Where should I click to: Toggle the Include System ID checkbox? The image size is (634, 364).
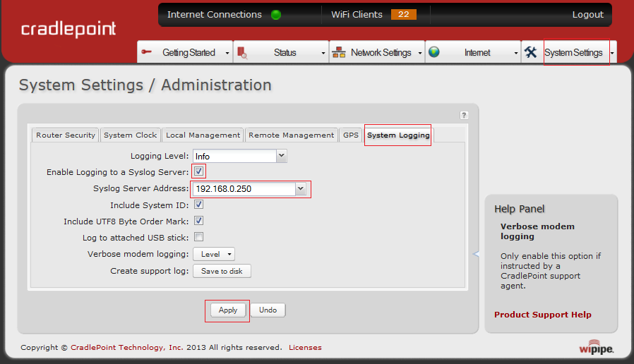click(199, 205)
